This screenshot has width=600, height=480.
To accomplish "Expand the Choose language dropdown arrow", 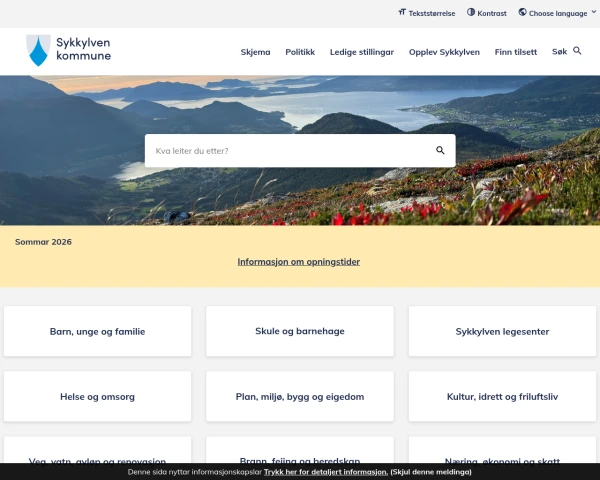I will coord(594,12).
